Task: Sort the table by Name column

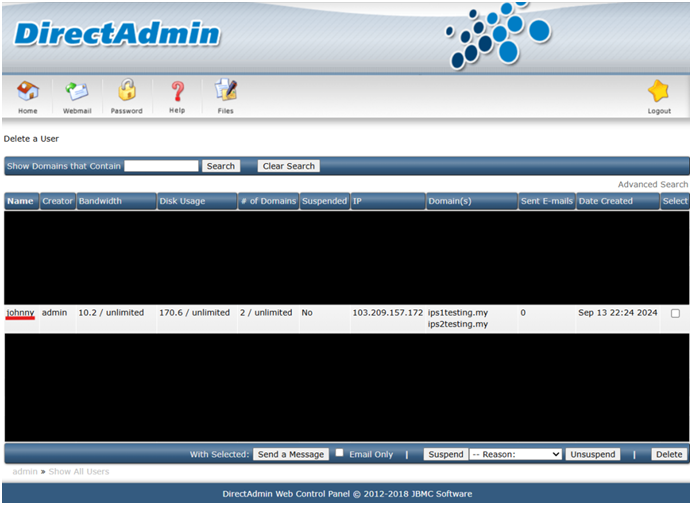Action: [20, 201]
